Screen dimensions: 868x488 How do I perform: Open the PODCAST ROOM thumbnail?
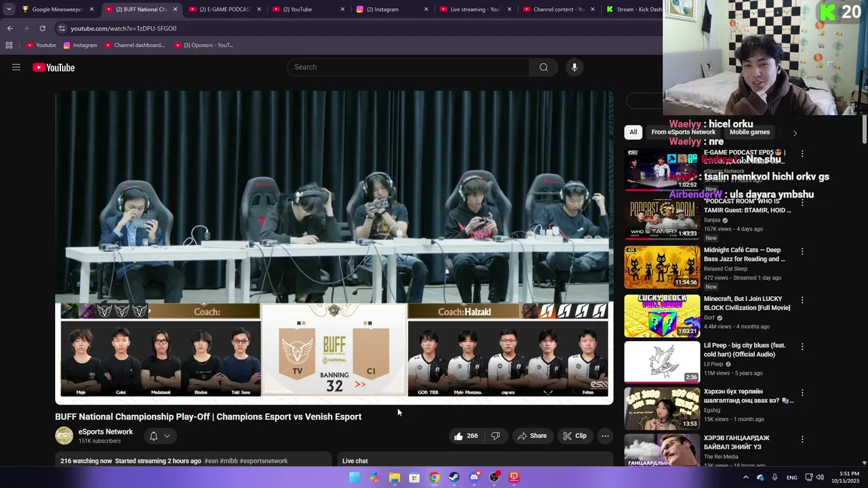pyautogui.click(x=662, y=218)
